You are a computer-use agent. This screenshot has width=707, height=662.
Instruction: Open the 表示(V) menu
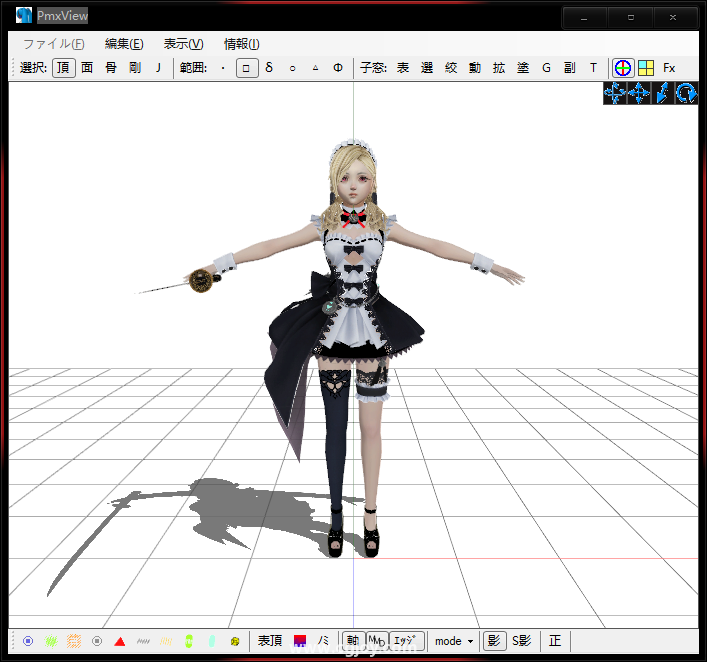pyautogui.click(x=183, y=44)
